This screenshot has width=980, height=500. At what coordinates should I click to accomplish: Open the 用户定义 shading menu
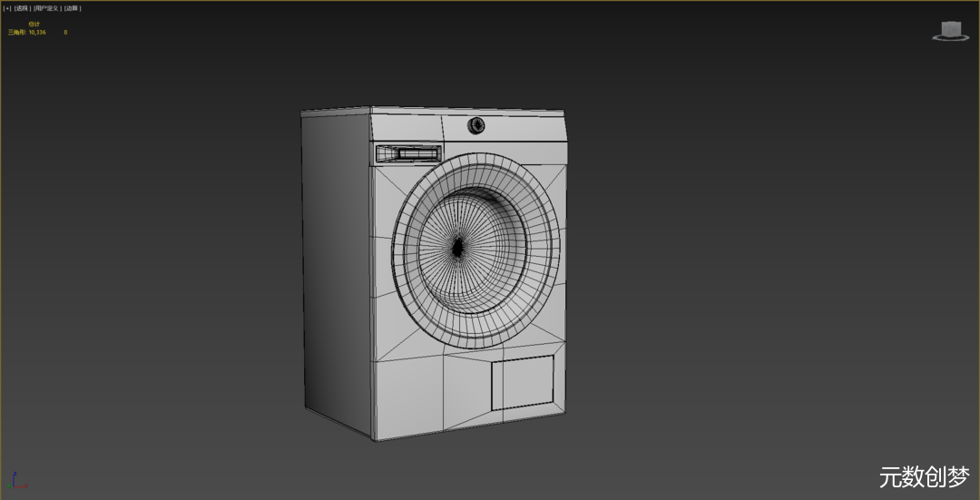tap(46, 8)
